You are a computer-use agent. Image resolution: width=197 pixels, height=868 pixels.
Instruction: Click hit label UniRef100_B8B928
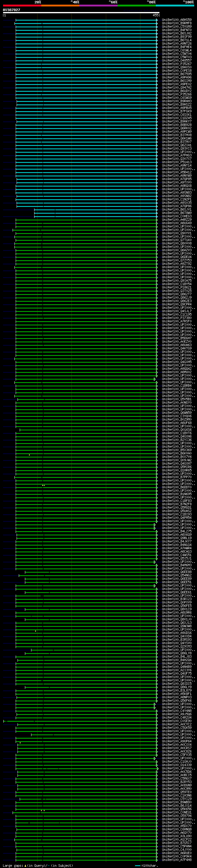177,125
